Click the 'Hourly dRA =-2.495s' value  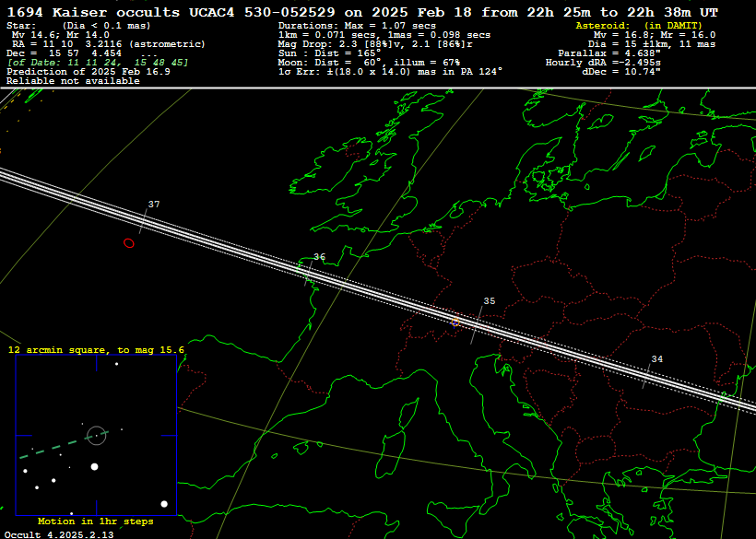(603, 63)
